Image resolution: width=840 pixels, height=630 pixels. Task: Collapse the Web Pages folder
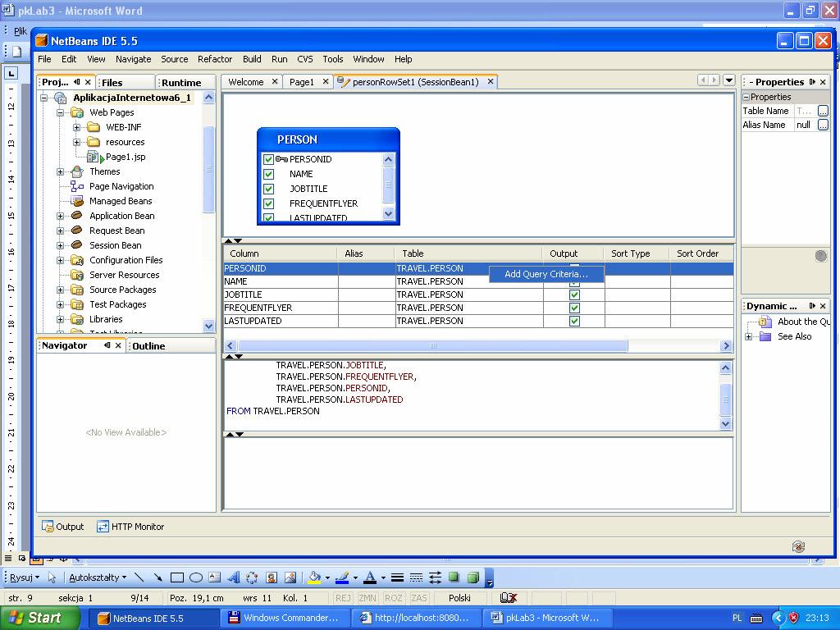(61, 112)
